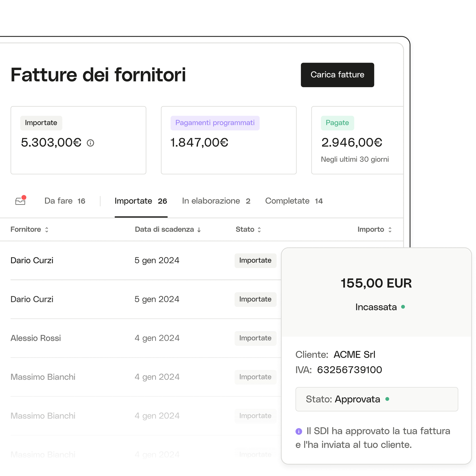Click Negli ultimi 30 giorni text
Image resolution: width=476 pixels, height=476 pixels.
tap(355, 159)
